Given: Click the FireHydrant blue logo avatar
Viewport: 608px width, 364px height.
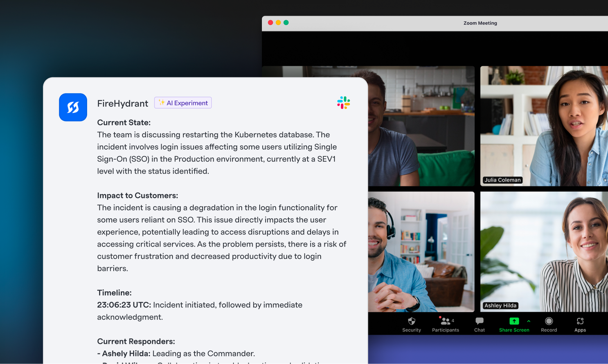Looking at the screenshot, I should (x=73, y=107).
